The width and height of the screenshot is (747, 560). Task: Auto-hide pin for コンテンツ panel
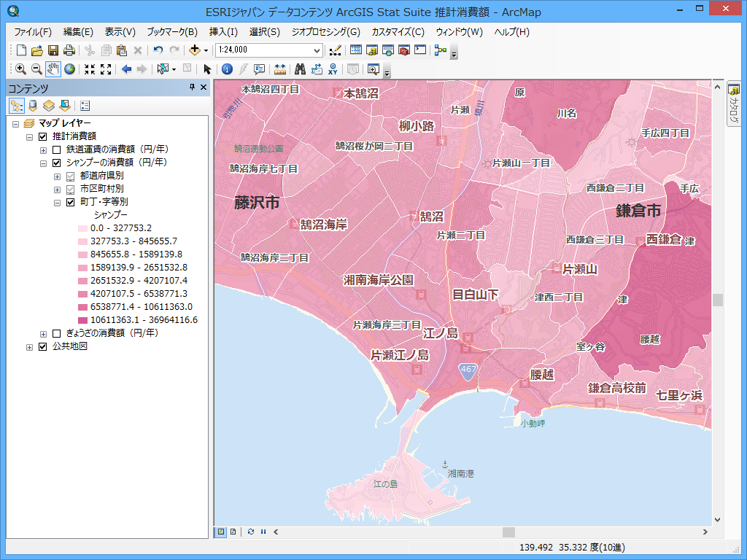click(192, 87)
